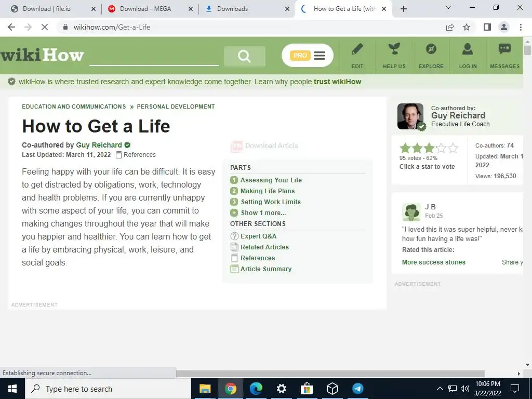
Task: Vote with the fifth star
Action: (453, 148)
